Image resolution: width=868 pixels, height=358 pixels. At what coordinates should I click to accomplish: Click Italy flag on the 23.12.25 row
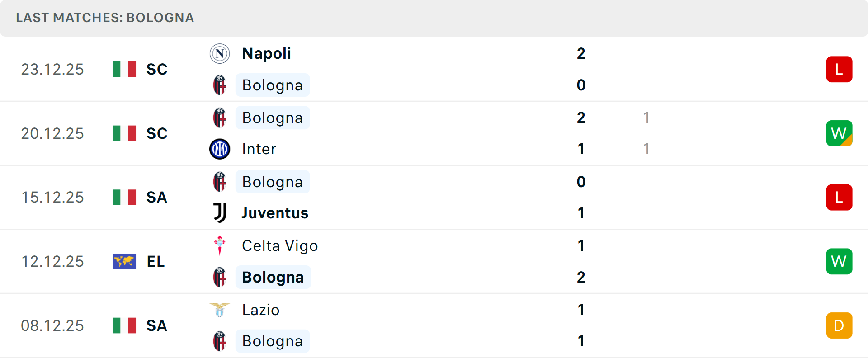click(124, 69)
